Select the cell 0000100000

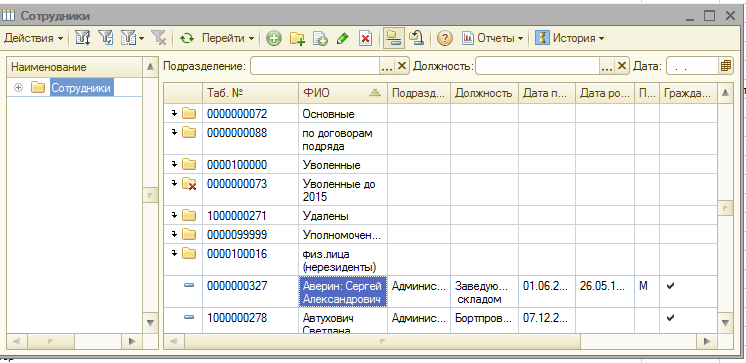click(250, 164)
